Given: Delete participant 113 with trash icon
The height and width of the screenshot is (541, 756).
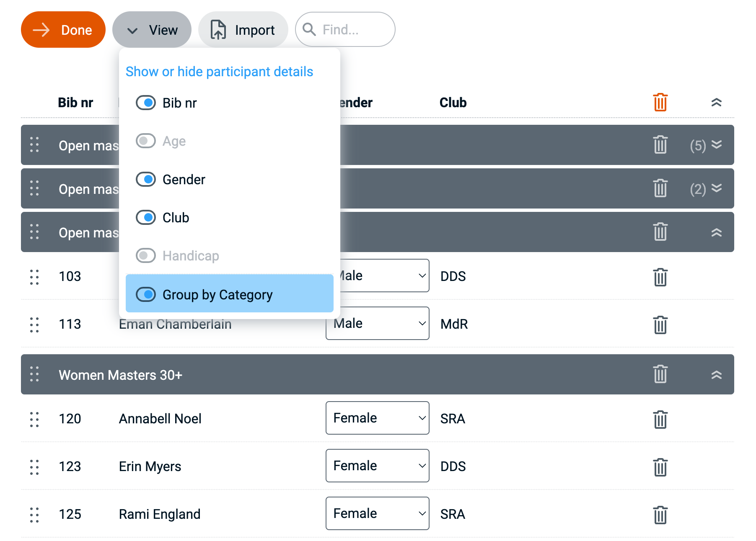Looking at the screenshot, I should click(660, 325).
